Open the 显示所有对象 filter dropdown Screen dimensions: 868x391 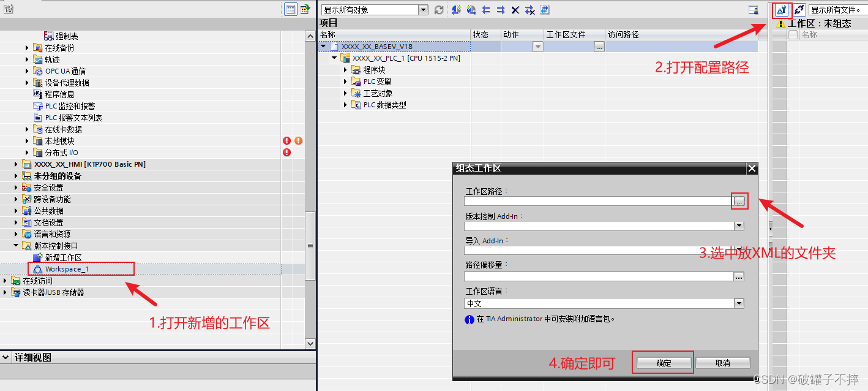[x=423, y=10]
